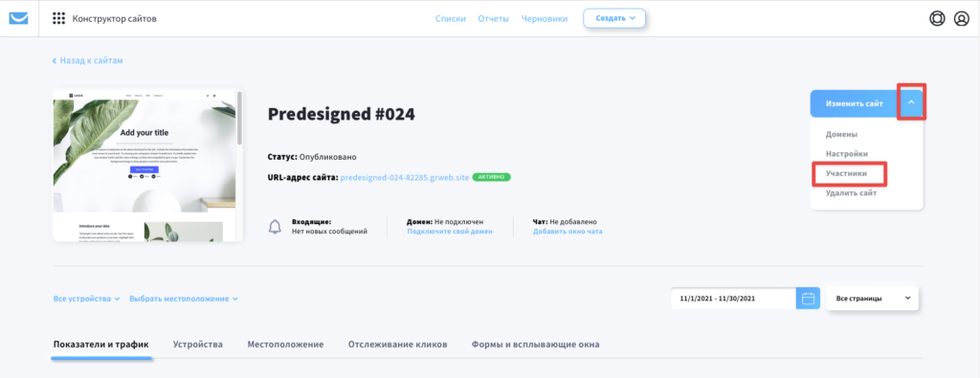Click the preview thumbnail scrollbar
The width and height of the screenshot is (980, 378).
tap(238, 117)
